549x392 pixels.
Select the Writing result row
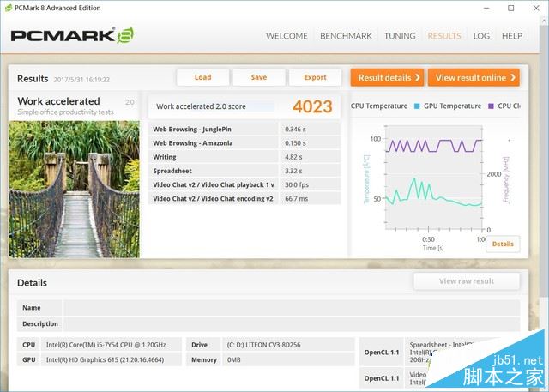(x=244, y=157)
